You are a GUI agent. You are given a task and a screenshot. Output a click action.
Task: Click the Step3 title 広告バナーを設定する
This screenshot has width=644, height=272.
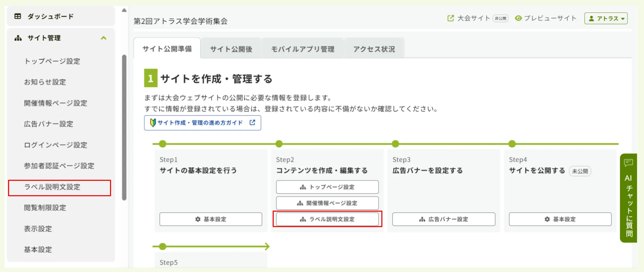pos(428,170)
